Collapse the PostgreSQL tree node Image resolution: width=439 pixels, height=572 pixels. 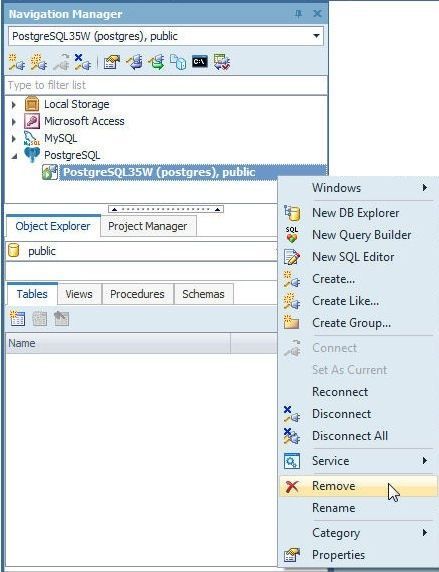point(14,156)
